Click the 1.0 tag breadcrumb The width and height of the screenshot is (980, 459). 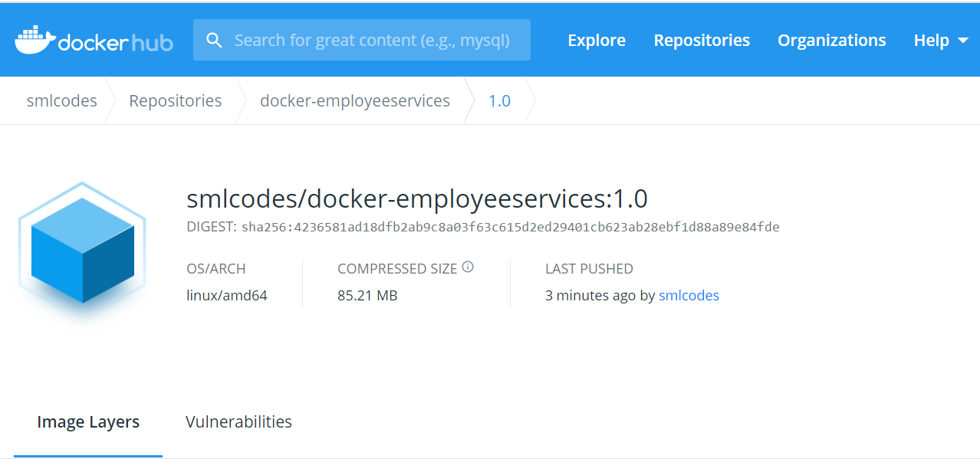(499, 101)
